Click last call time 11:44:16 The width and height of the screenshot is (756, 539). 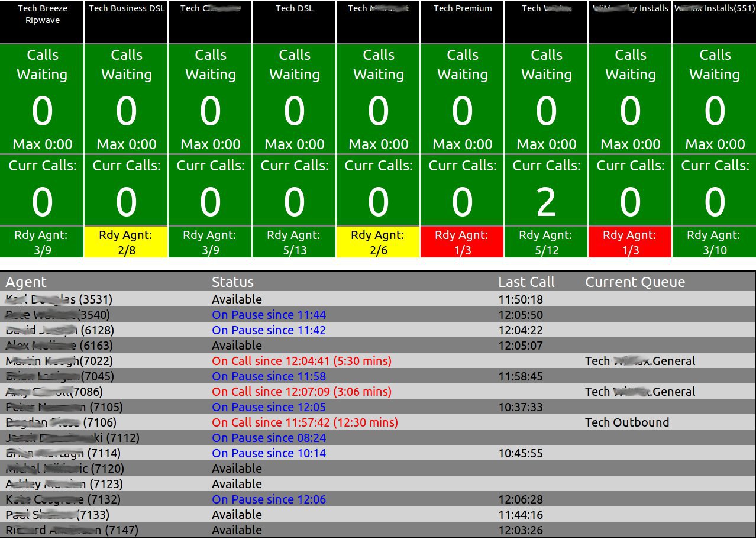pyautogui.click(x=521, y=515)
